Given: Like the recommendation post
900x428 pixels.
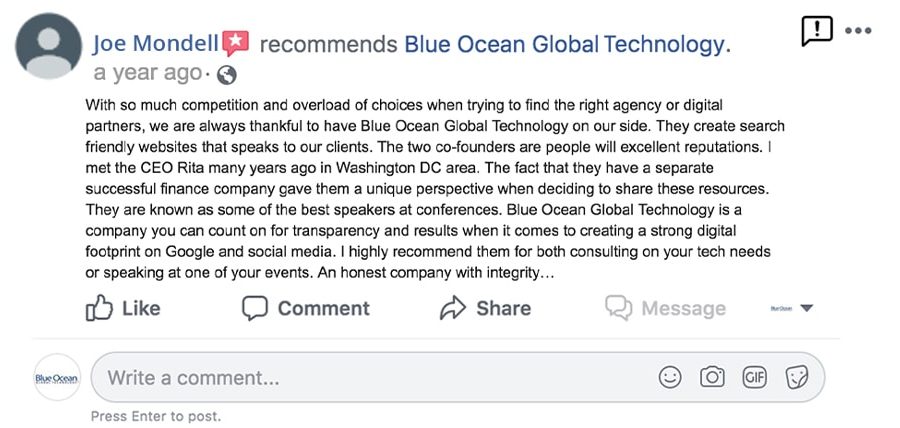Looking at the screenshot, I should (123, 308).
